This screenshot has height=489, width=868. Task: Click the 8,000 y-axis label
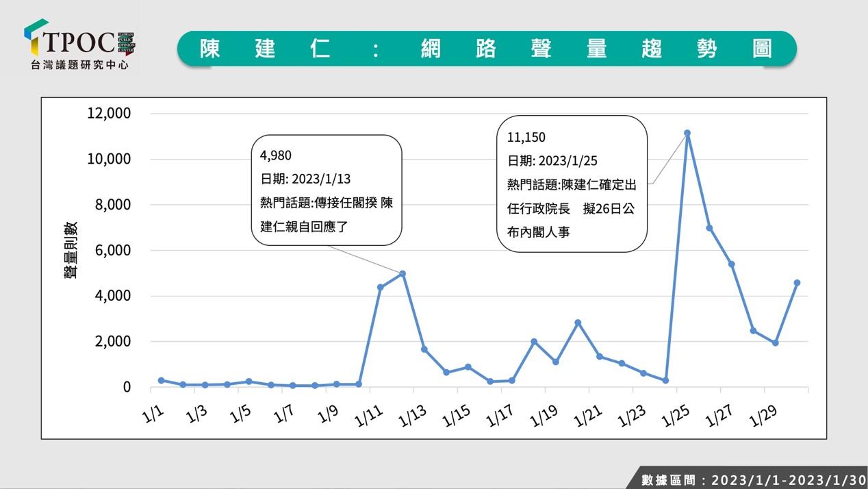[112, 205]
